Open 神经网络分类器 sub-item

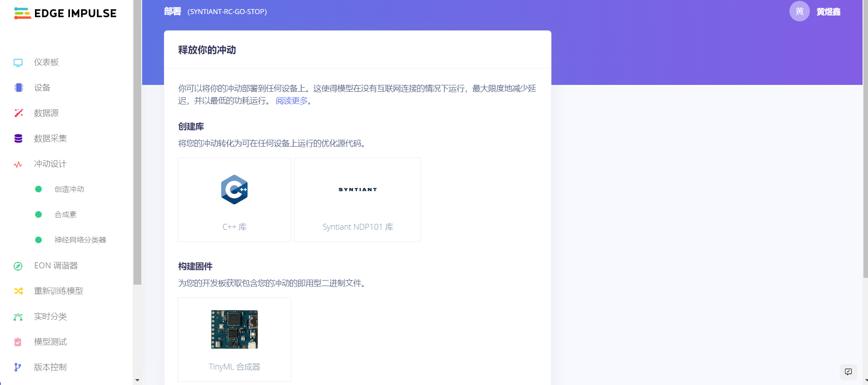tap(80, 240)
